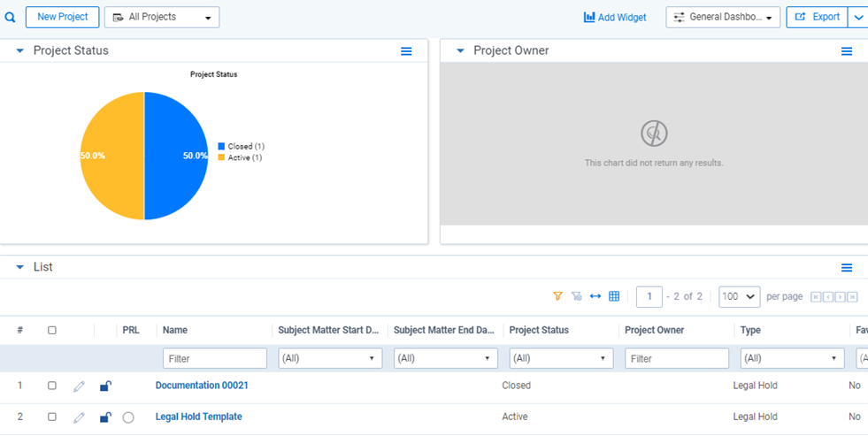Screen dimensions: 868x436
Task: Click the PRL column header
Action: [131, 331]
